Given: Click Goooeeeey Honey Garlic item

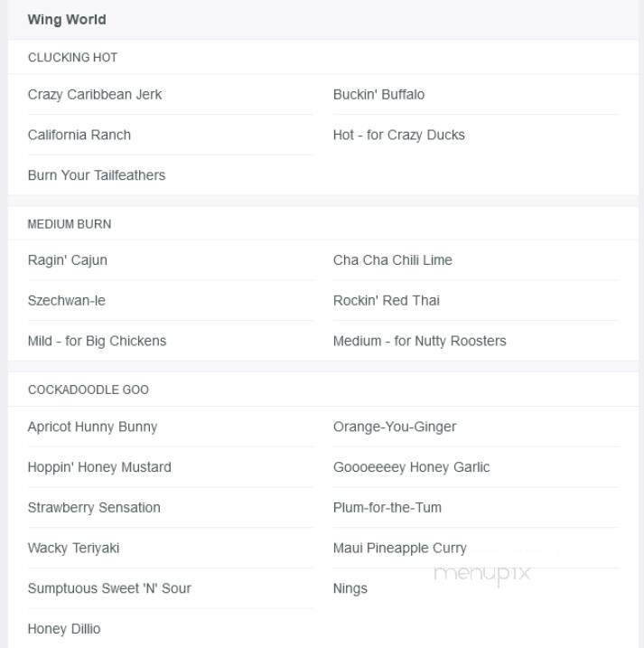Looking at the screenshot, I should coord(412,467).
